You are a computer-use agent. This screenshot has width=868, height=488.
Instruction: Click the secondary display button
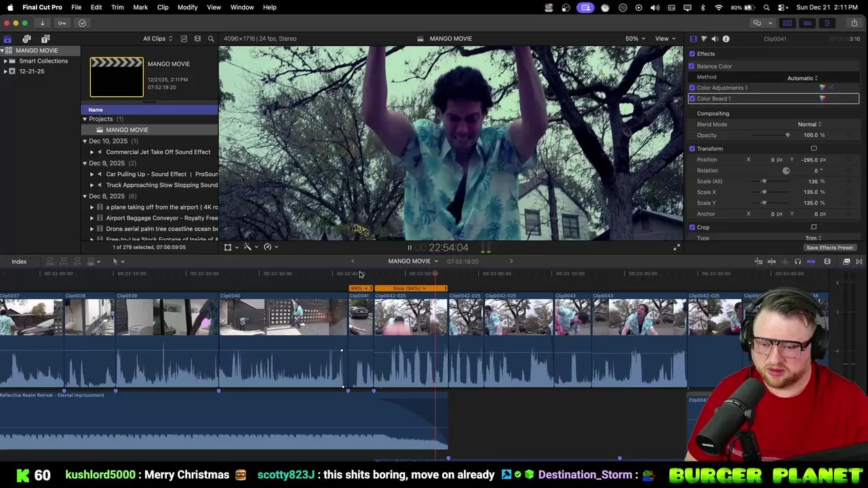(757, 23)
